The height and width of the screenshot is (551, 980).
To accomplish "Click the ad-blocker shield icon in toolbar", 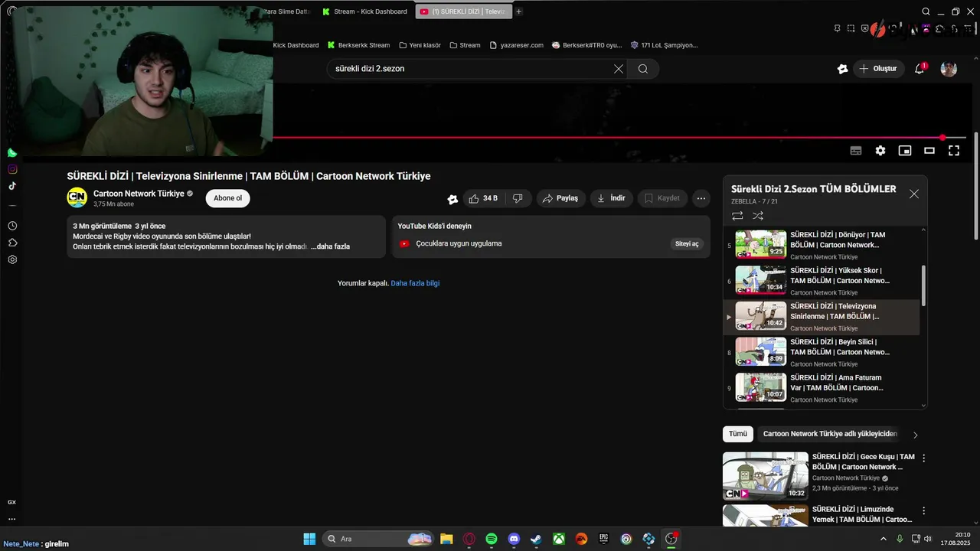I will (865, 28).
